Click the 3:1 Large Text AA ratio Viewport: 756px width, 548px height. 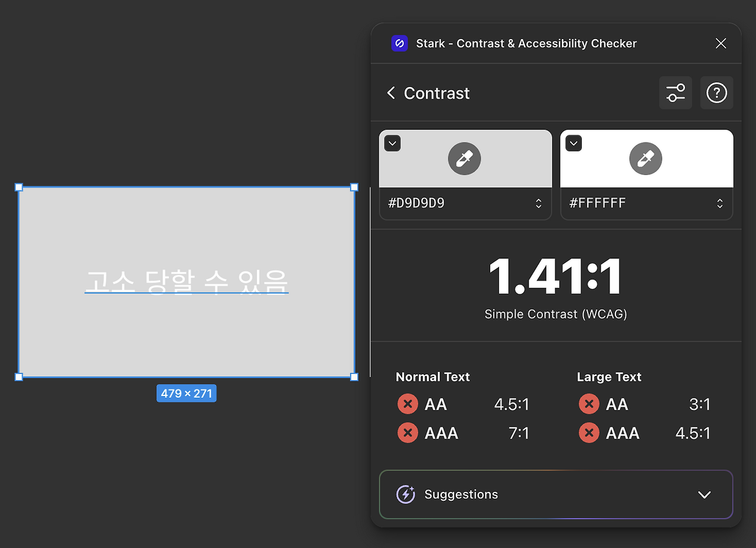click(x=700, y=405)
